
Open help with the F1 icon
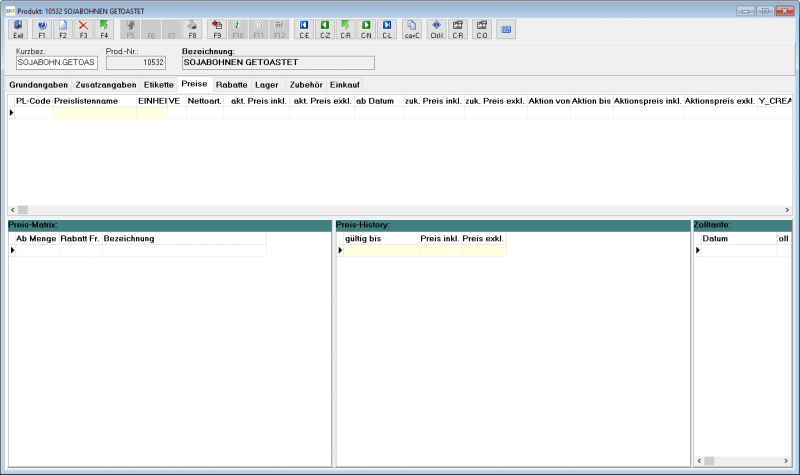[42, 29]
